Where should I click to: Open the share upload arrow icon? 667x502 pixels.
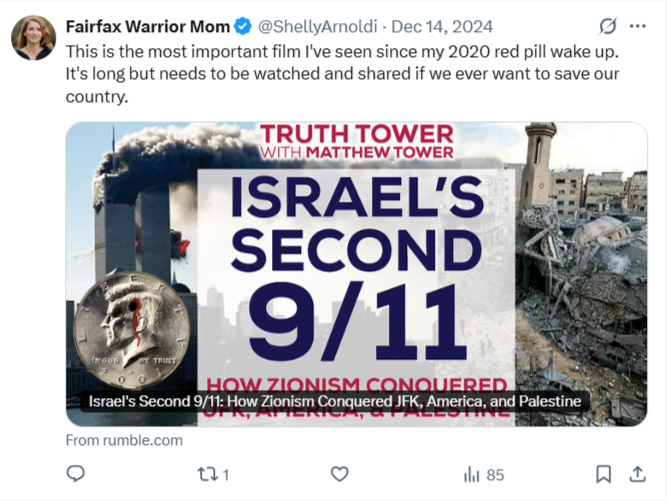tap(637, 474)
